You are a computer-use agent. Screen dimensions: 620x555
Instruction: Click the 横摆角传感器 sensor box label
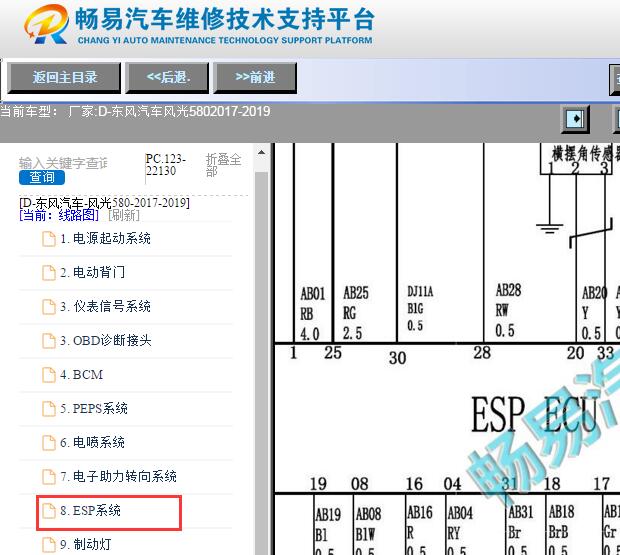click(586, 153)
